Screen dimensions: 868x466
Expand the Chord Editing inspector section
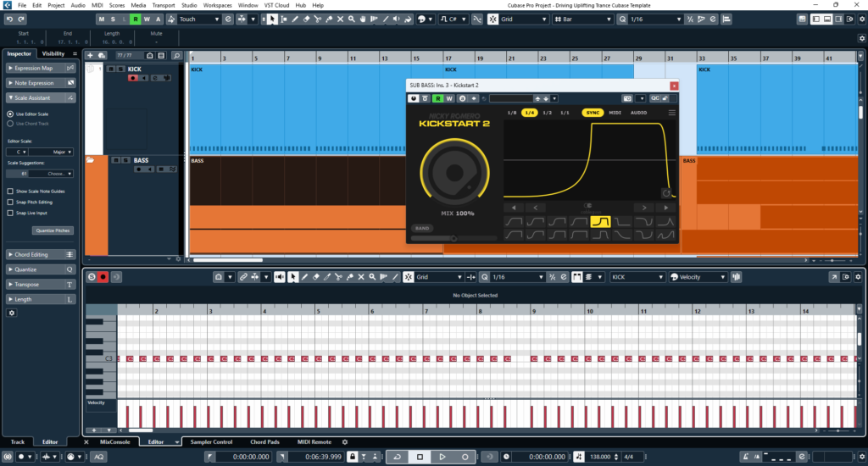pyautogui.click(x=41, y=254)
